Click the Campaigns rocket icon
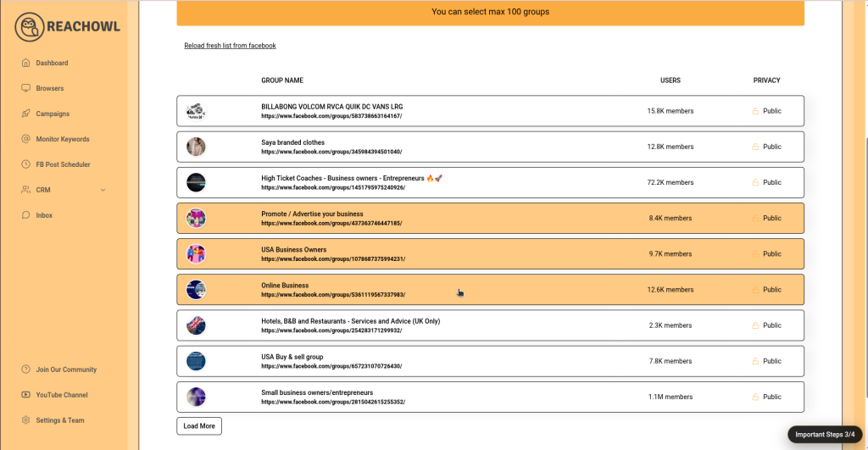Image resolution: width=868 pixels, height=450 pixels. (x=26, y=114)
